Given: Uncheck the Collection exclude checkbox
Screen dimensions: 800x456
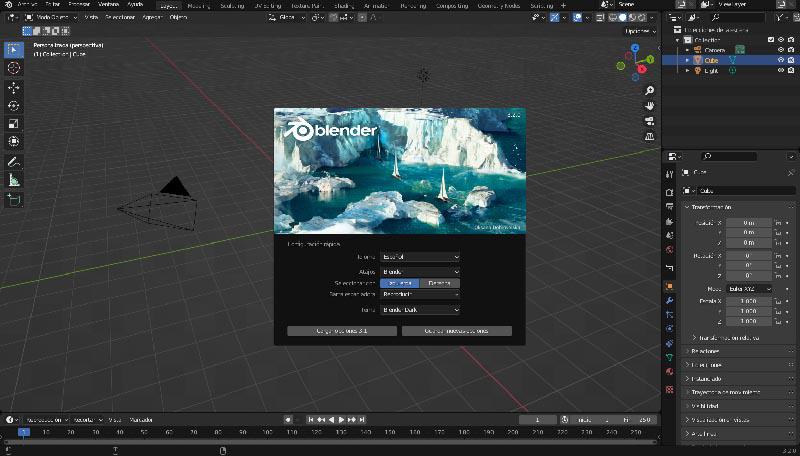Looking at the screenshot, I should [x=771, y=40].
